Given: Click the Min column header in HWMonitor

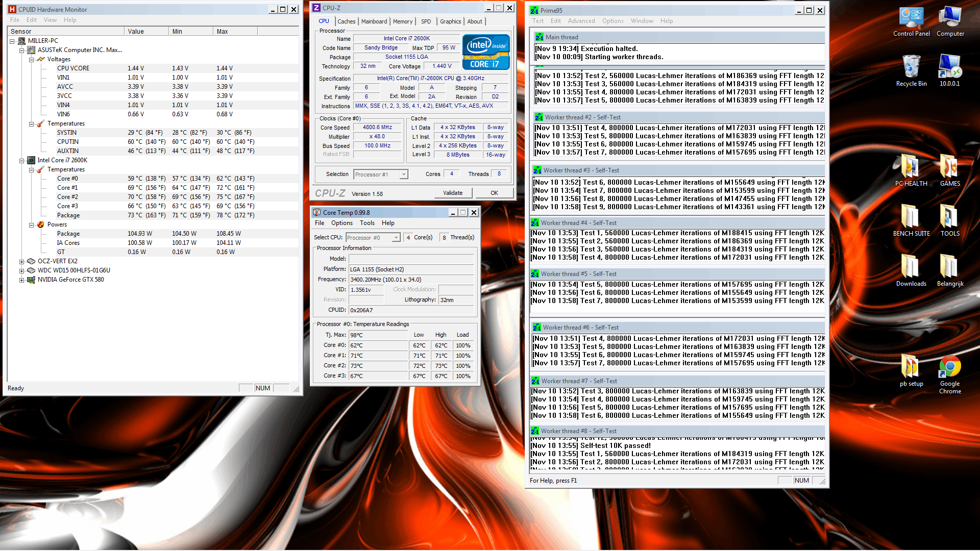Looking at the screenshot, I should pos(191,31).
